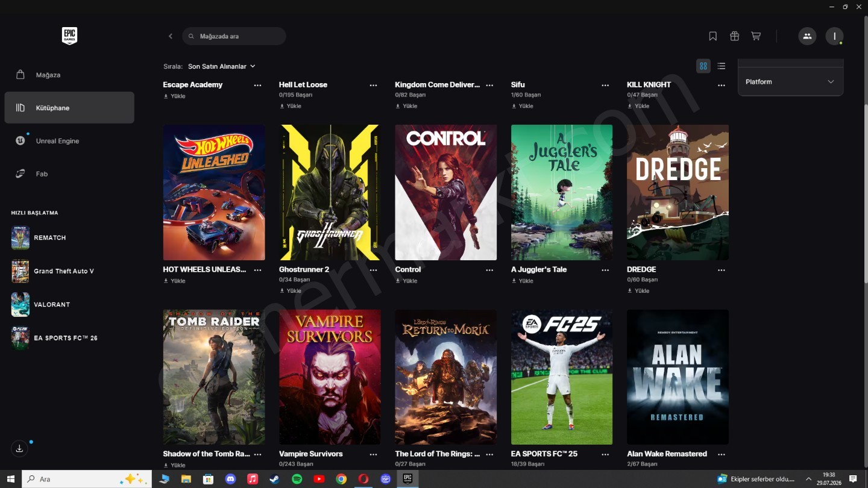868x488 pixels.
Task: Go to Mağaza in the sidebar
Action: pyautogui.click(x=69, y=75)
